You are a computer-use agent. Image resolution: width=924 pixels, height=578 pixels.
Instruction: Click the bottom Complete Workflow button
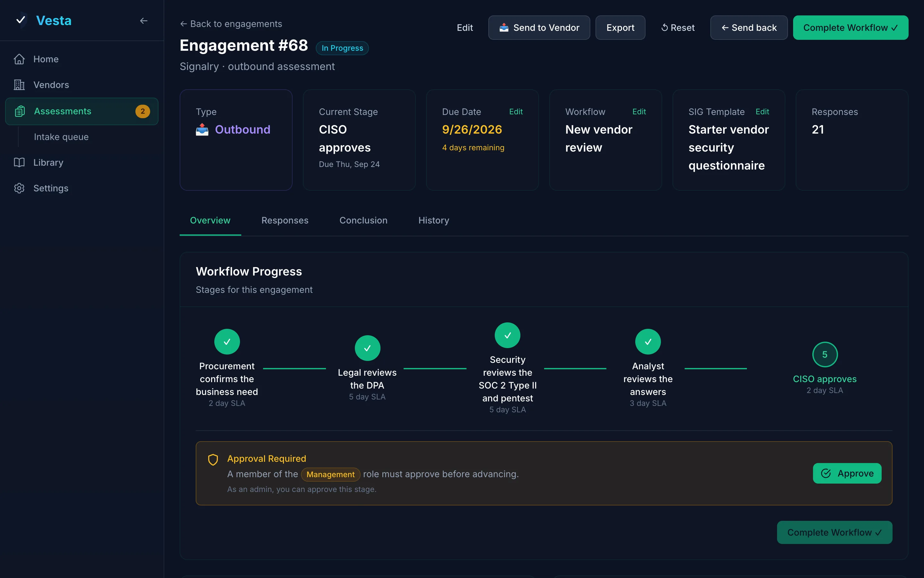click(x=834, y=532)
